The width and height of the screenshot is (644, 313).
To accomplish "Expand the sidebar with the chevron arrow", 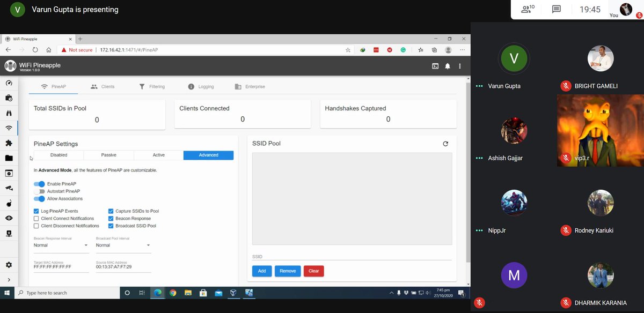I will tap(9, 280).
